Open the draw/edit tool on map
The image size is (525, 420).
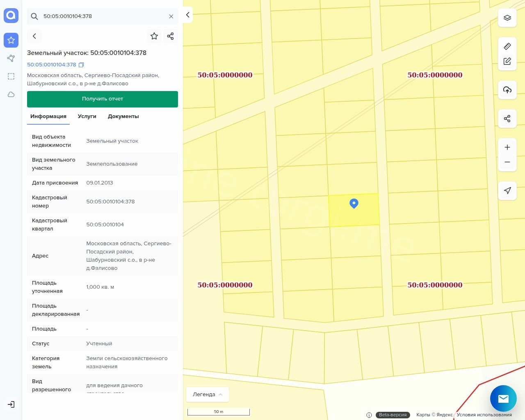pos(507,61)
